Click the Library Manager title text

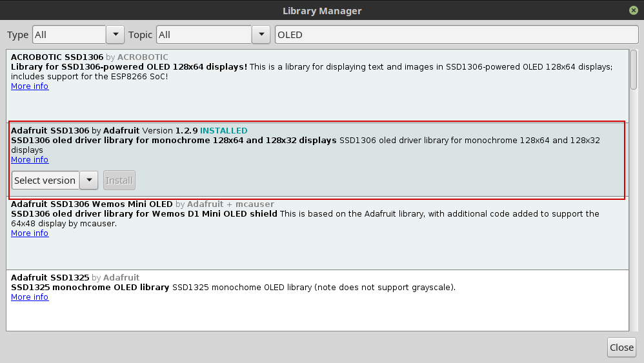[x=322, y=11]
